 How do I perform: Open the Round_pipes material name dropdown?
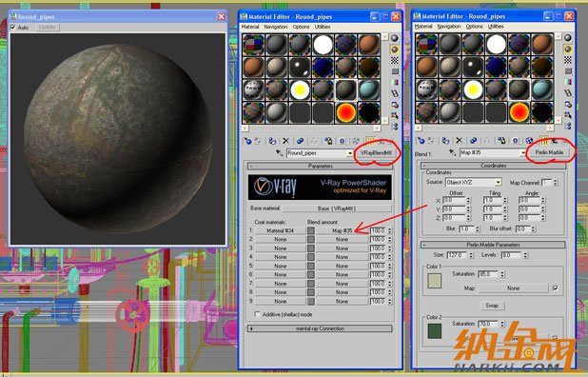click(350, 153)
